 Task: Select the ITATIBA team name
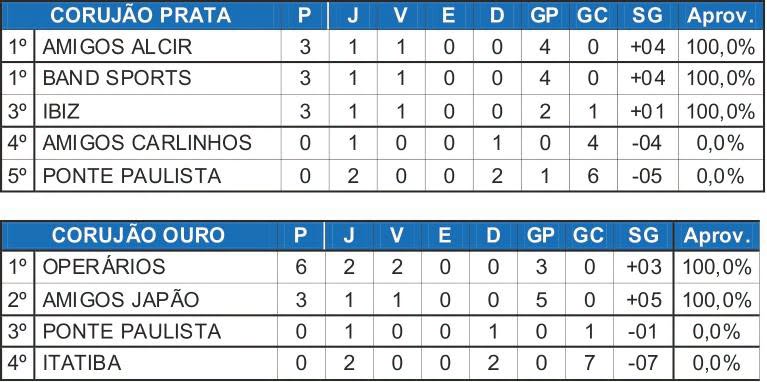[82, 364]
